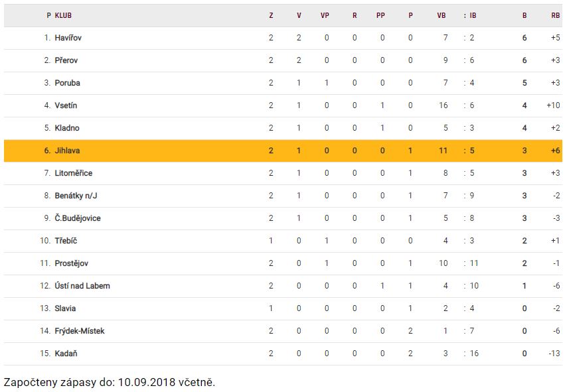This screenshot has width=567, height=392.
Task: Open the Prostějov team entry
Action: pyautogui.click(x=71, y=263)
